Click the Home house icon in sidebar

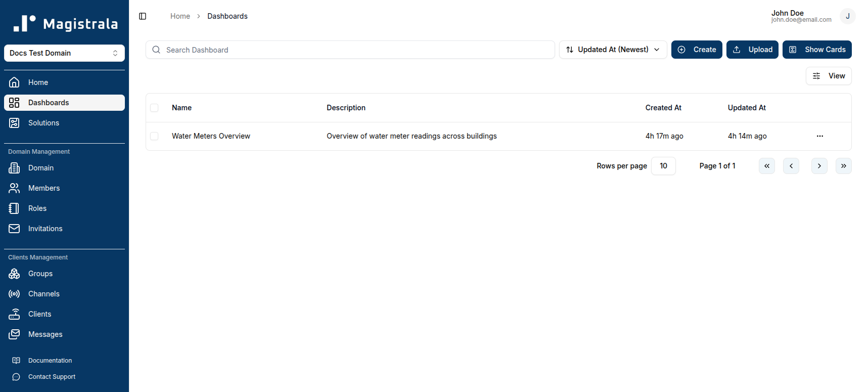pyautogui.click(x=14, y=82)
